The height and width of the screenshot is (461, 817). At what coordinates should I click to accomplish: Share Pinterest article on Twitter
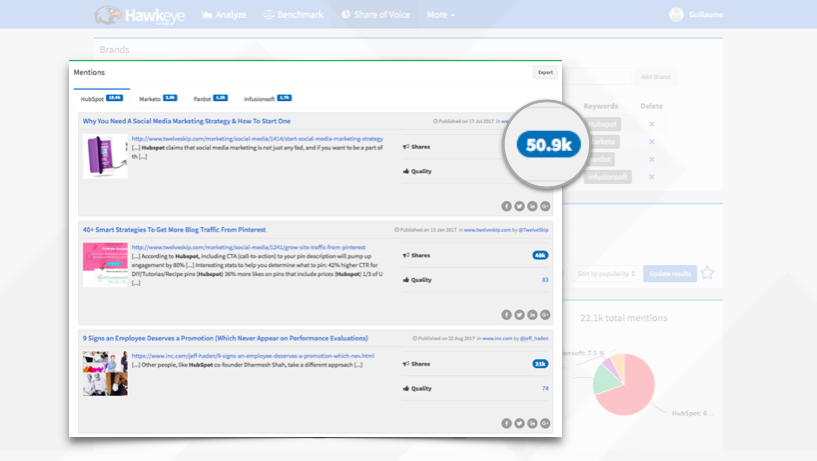[519, 315]
